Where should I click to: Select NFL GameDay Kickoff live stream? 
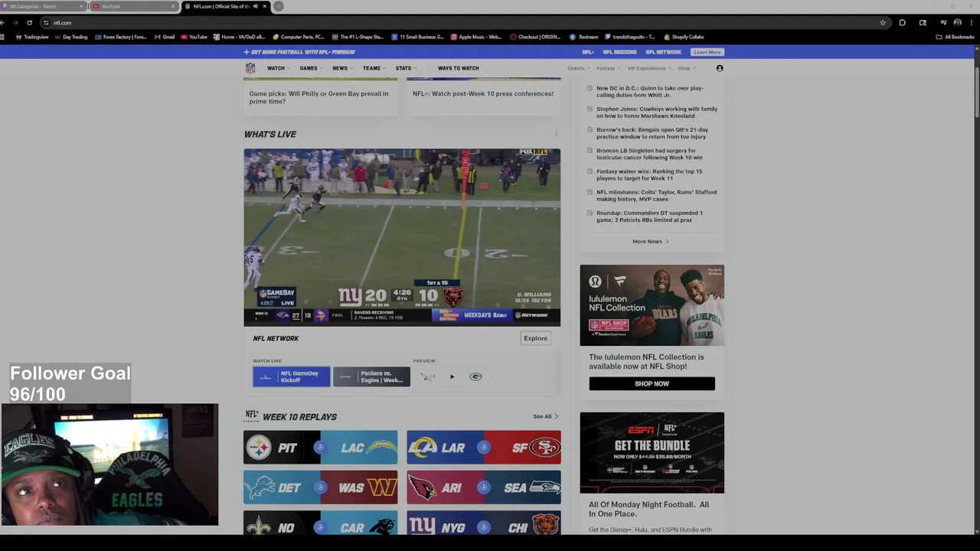292,377
